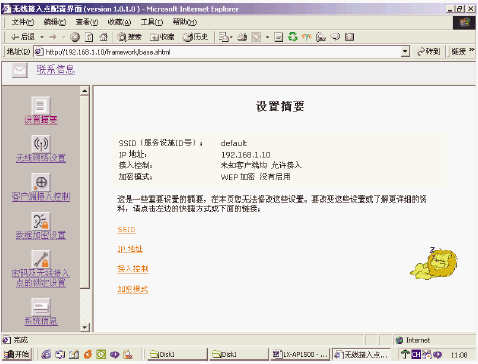This screenshot has height=364, width=478.
Task: Launch Internet Explorer from quick launch
Action: tap(46, 354)
